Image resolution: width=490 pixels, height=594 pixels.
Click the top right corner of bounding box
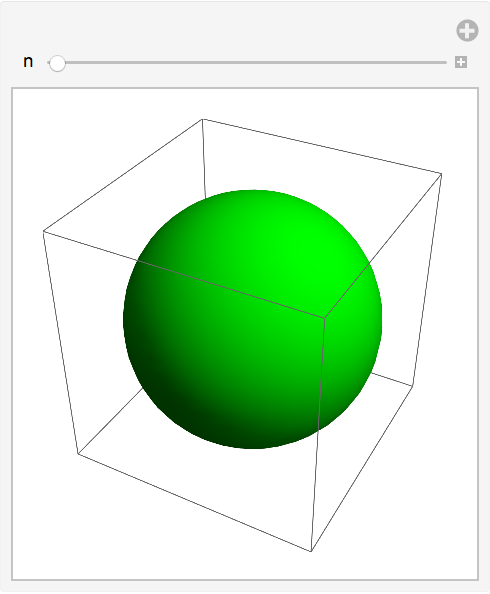pos(441,174)
